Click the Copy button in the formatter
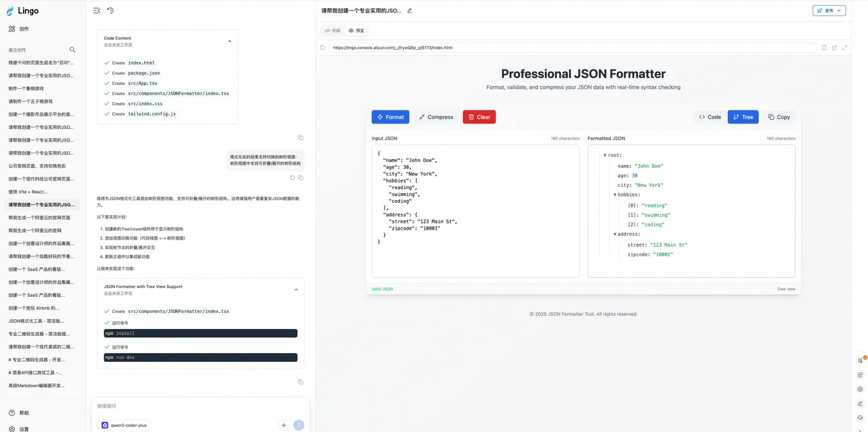868x432 pixels. pyautogui.click(x=779, y=117)
